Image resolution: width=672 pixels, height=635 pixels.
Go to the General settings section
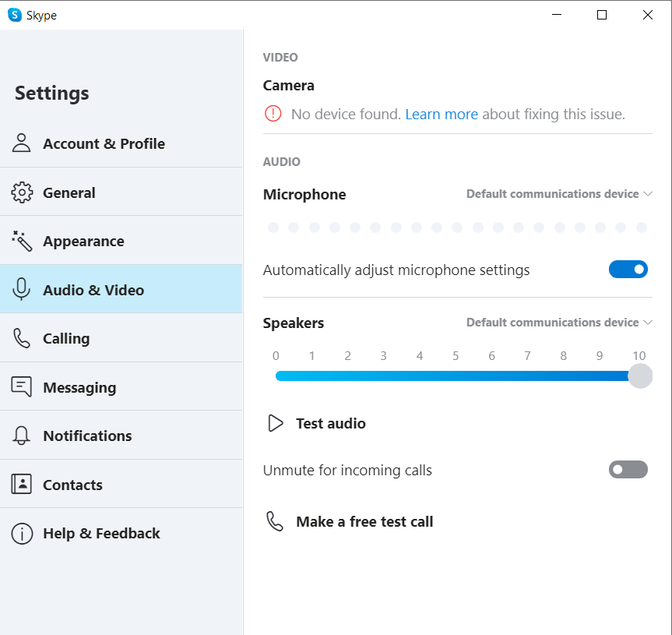point(69,192)
